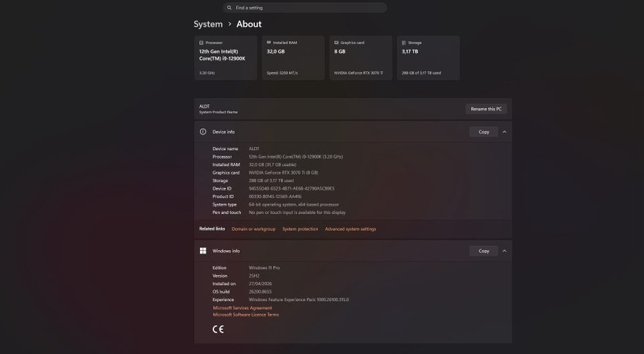This screenshot has height=354, width=644.
Task: Open the Graphics card 8 GB card
Action: 361,58
